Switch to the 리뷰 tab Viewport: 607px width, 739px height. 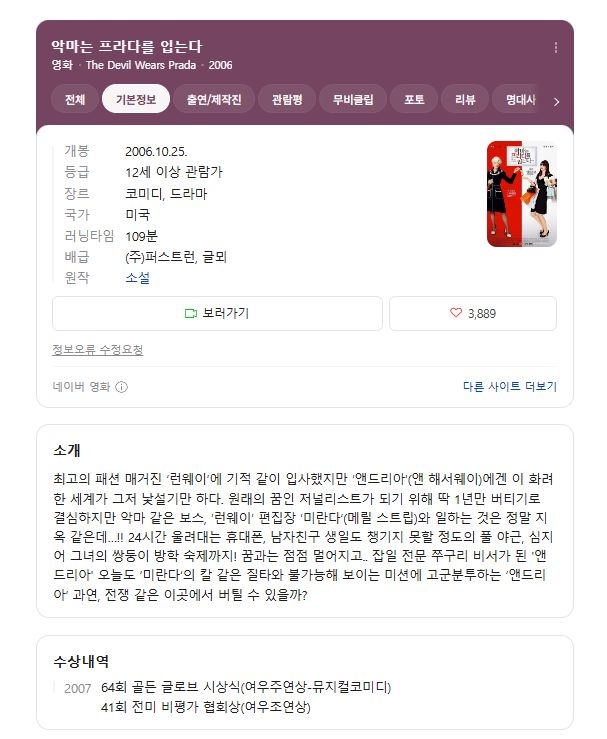(x=465, y=99)
